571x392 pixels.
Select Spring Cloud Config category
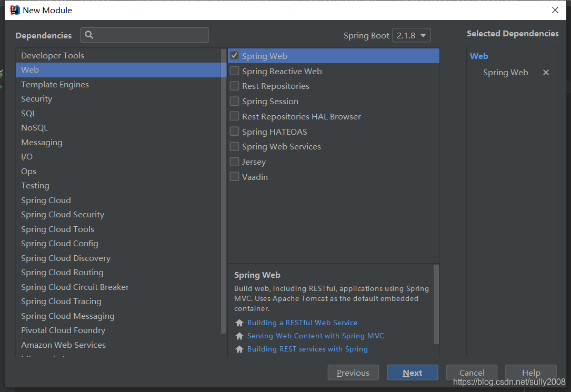coord(119,244)
